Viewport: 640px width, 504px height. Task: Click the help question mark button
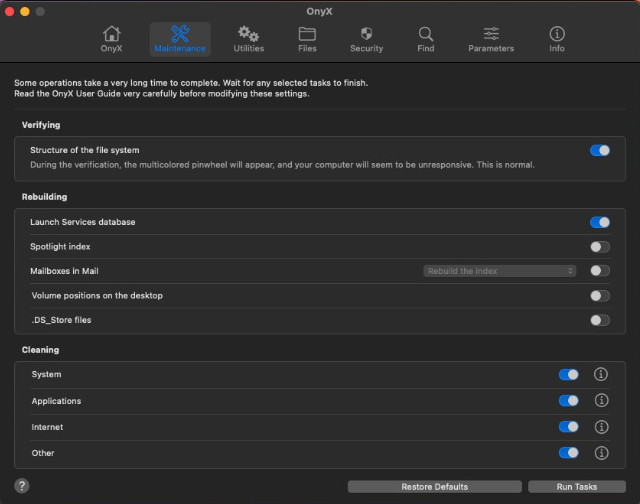pyautogui.click(x=21, y=486)
